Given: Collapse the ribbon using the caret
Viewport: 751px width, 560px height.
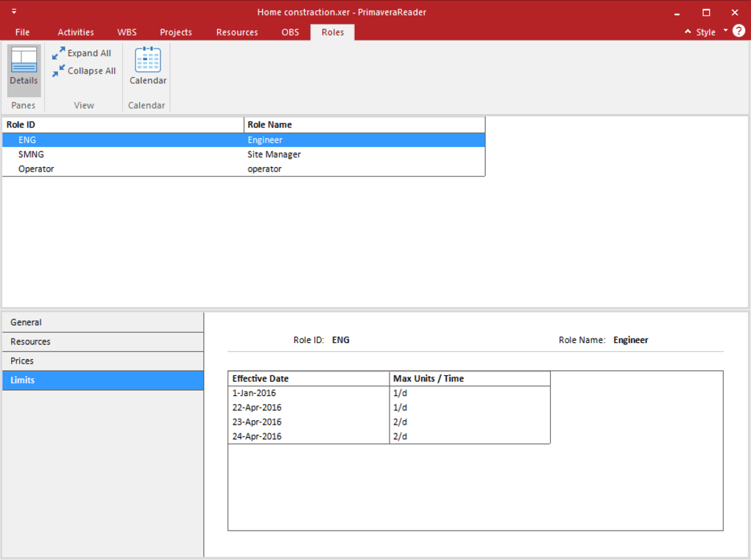Looking at the screenshot, I should coord(688,32).
